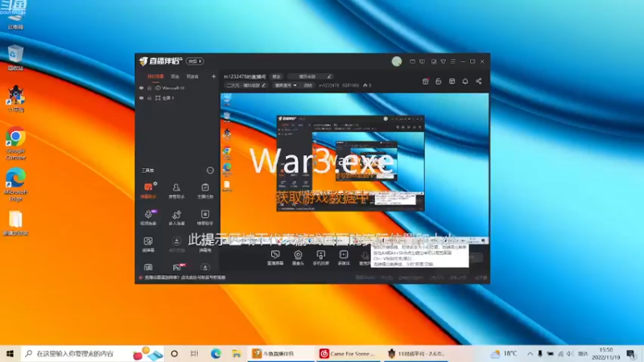Edit stream category with pencil icon
Viewport: 644px width, 362px height.
coord(264,85)
